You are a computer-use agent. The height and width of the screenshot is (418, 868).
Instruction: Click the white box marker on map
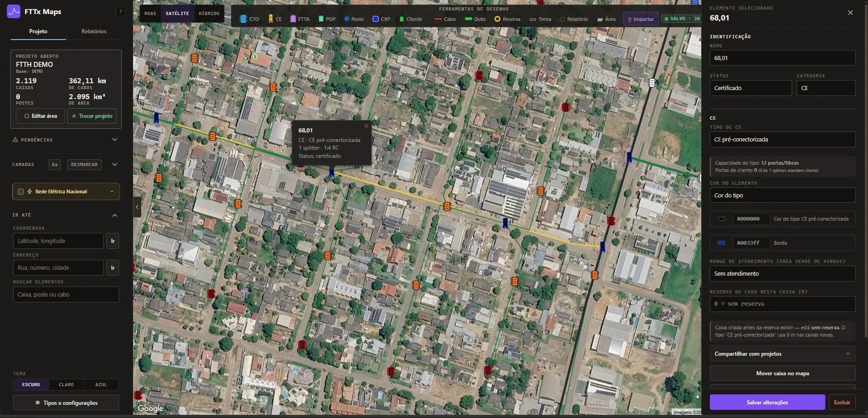click(x=652, y=82)
